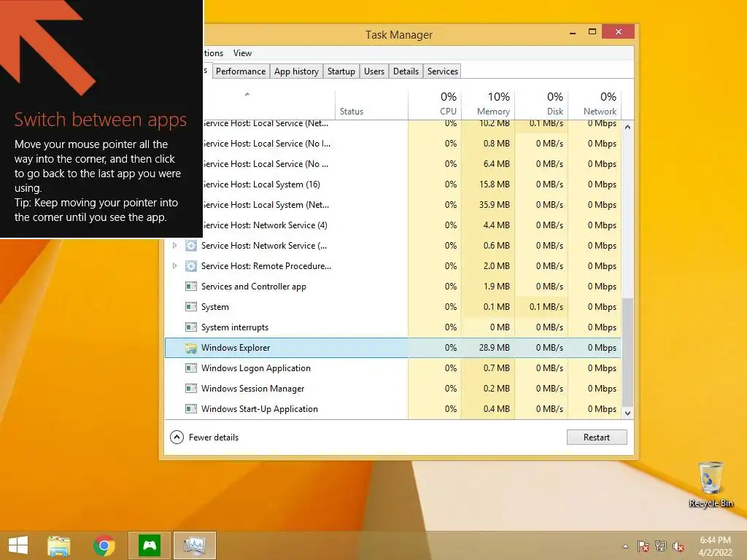The width and height of the screenshot is (747, 560).
Task: Click the System interrupts icon
Action: [191, 327]
